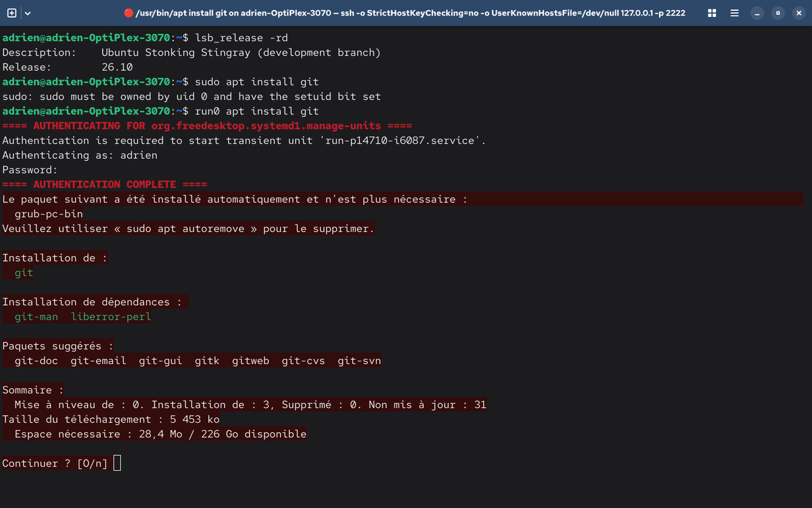Close the terminal window
Image resolution: width=812 pixels, height=508 pixels.
(x=798, y=13)
